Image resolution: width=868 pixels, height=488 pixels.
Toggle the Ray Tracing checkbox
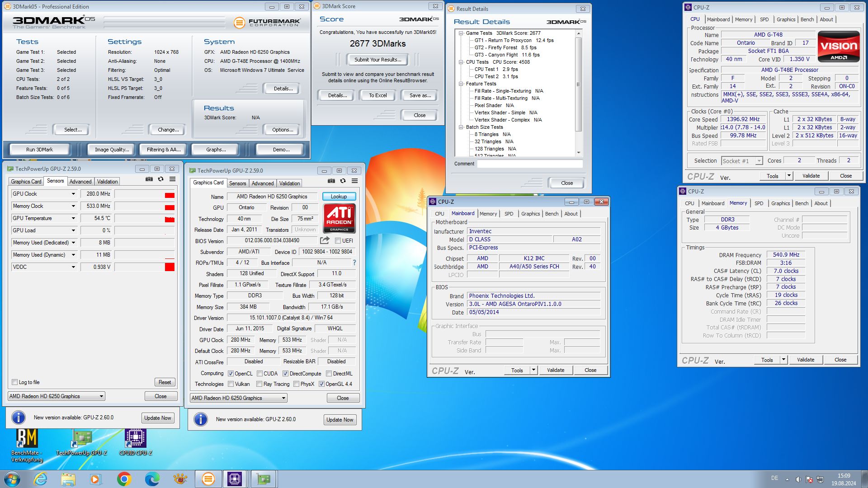[x=259, y=384]
